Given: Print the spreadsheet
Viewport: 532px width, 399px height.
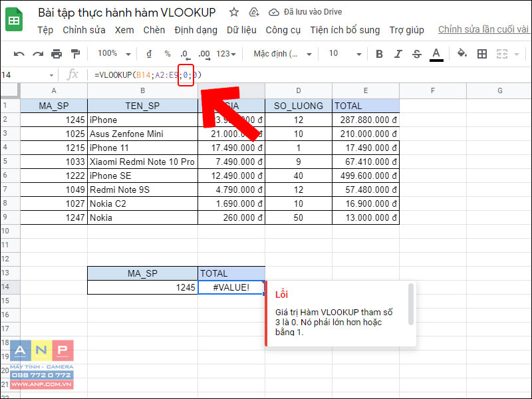Looking at the screenshot, I should tap(57, 54).
